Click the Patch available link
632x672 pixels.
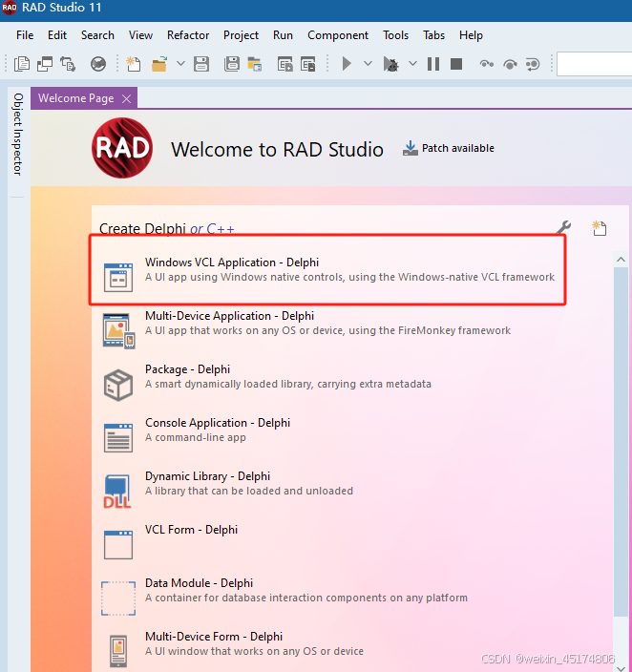[458, 148]
